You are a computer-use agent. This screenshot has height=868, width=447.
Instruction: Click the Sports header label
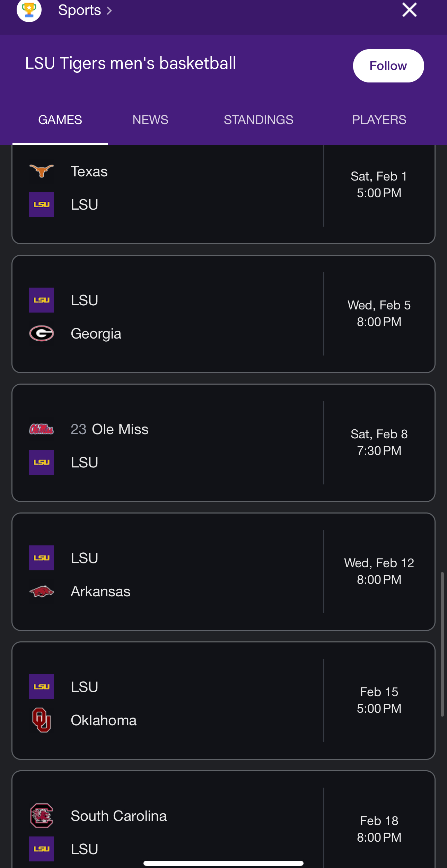tap(79, 10)
